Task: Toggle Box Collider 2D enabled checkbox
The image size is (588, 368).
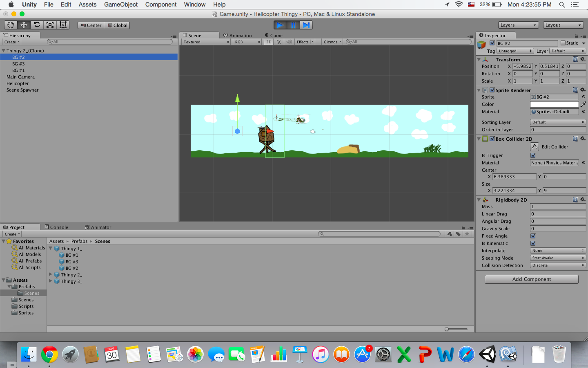Action: (x=492, y=139)
